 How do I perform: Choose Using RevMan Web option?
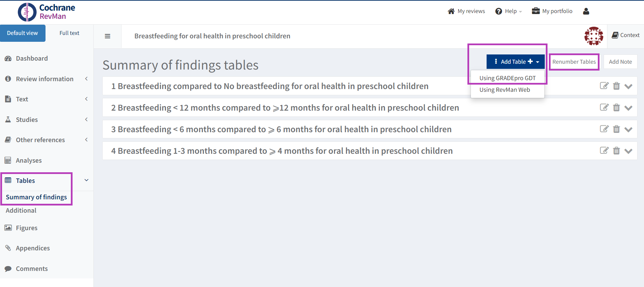click(504, 90)
